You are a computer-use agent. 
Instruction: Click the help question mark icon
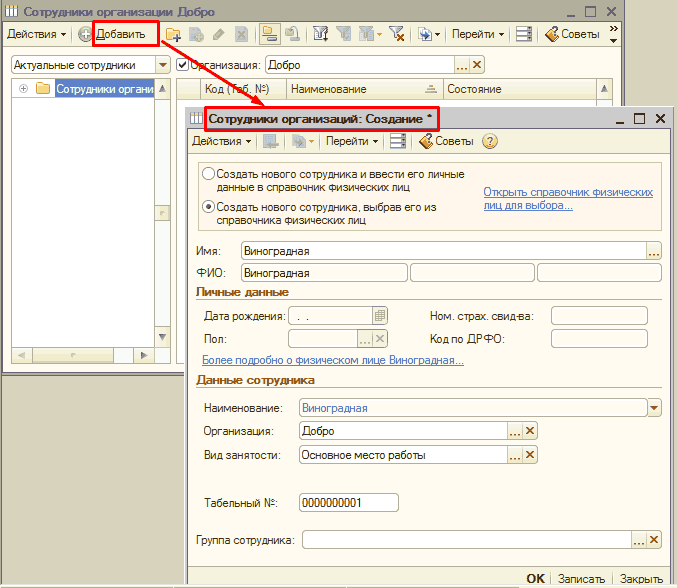(x=489, y=141)
